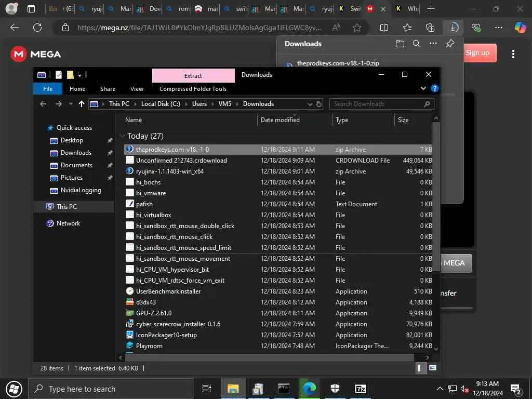The image size is (532, 399).
Task: Select the GPU-Z.2.61.0 application
Action: click(x=278, y=313)
